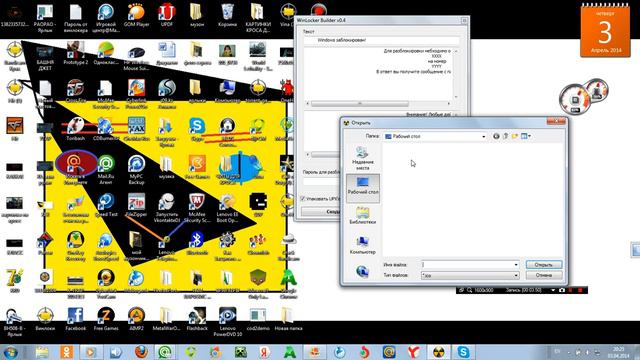Screen dimensions: 640x360
Task: Select the Free Games desktop icon
Action: [106, 319]
